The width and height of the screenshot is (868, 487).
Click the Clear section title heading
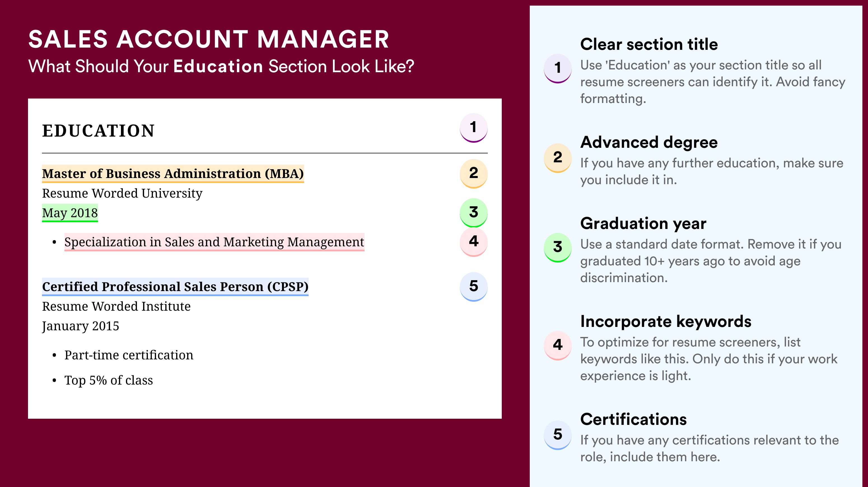click(649, 44)
